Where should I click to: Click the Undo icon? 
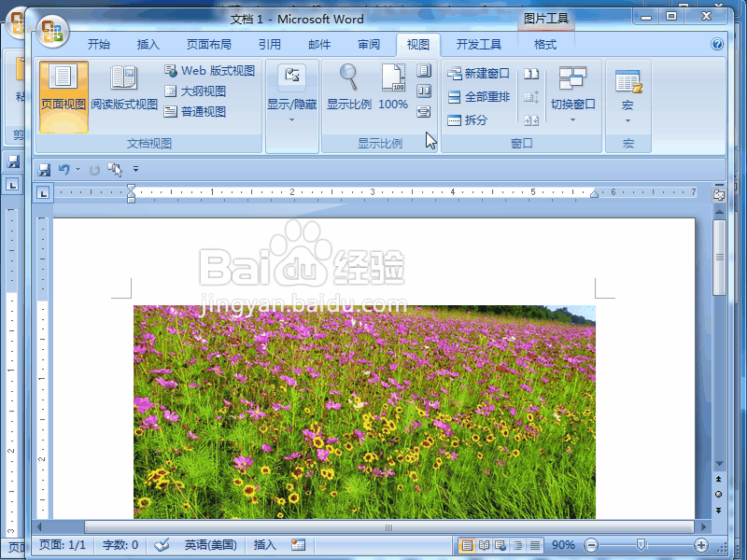point(65,169)
